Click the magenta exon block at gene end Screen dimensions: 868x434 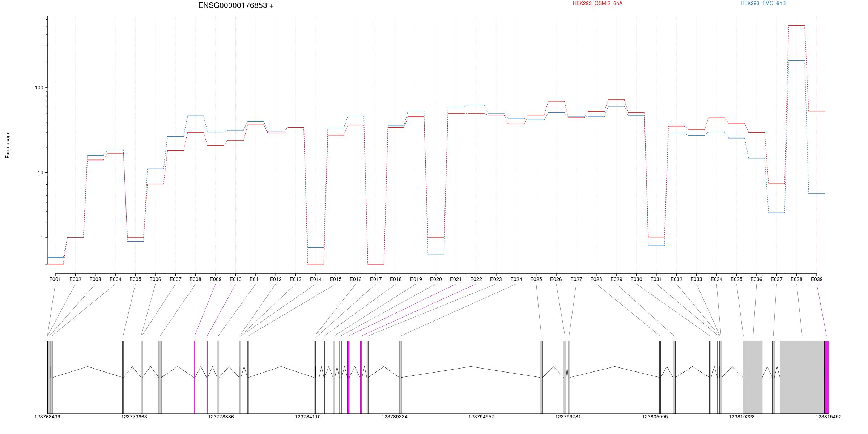pos(826,377)
